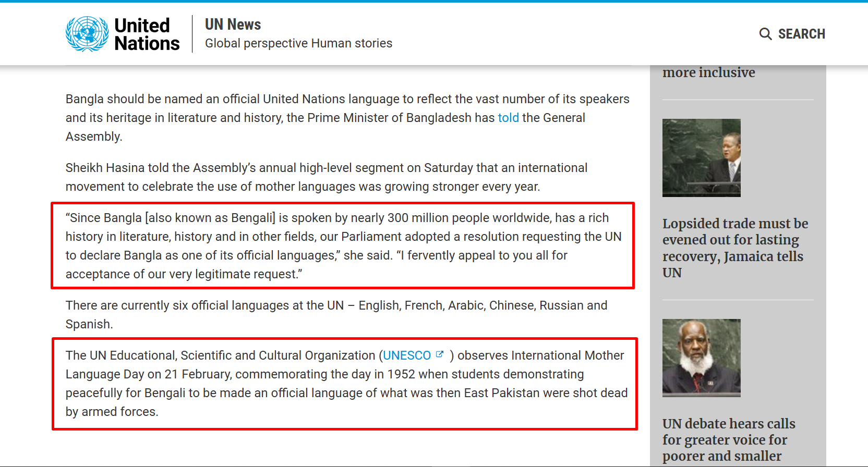Click the search magnifying glass icon
Screen dimensions: 868x467
tap(765, 34)
